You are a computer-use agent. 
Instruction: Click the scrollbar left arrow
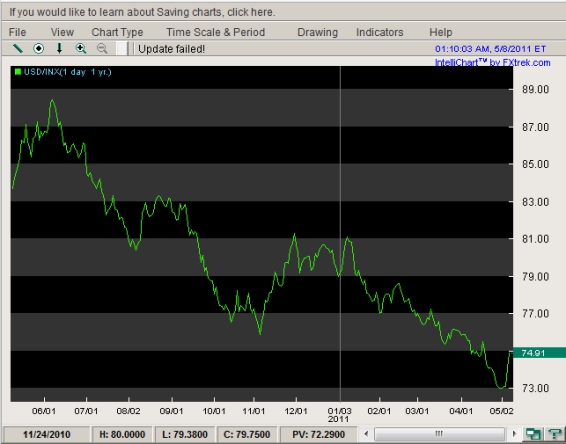(366, 434)
